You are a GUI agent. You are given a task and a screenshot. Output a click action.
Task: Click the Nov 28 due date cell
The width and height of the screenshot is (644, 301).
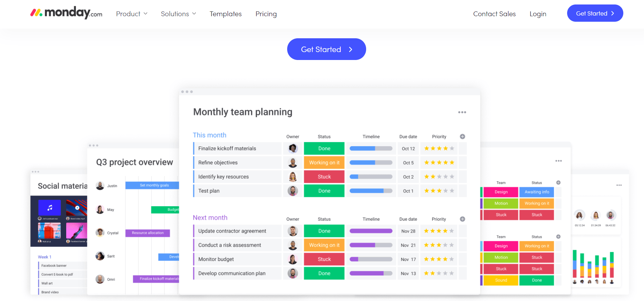pos(408,231)
